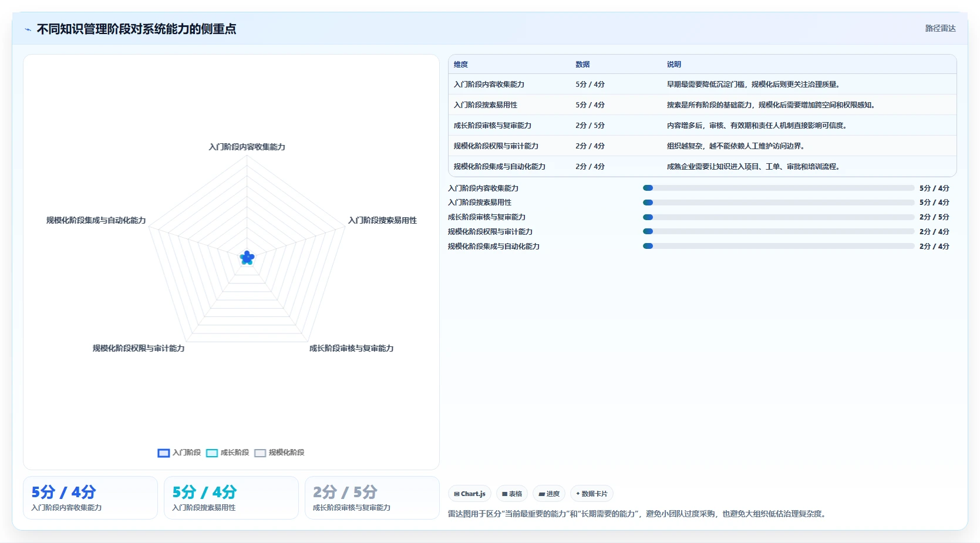
Task: Click the 说明 column header
Action: point(674,65)
